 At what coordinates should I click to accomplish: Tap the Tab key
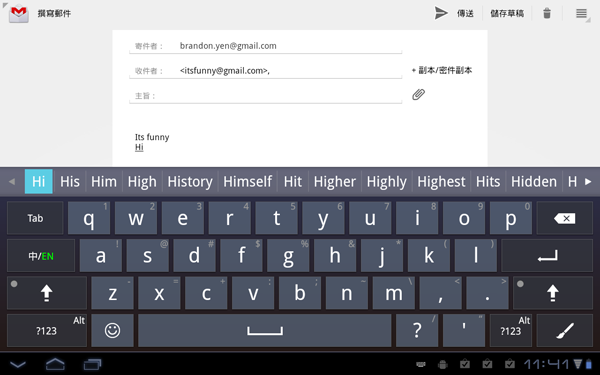(x=35, y=218)
